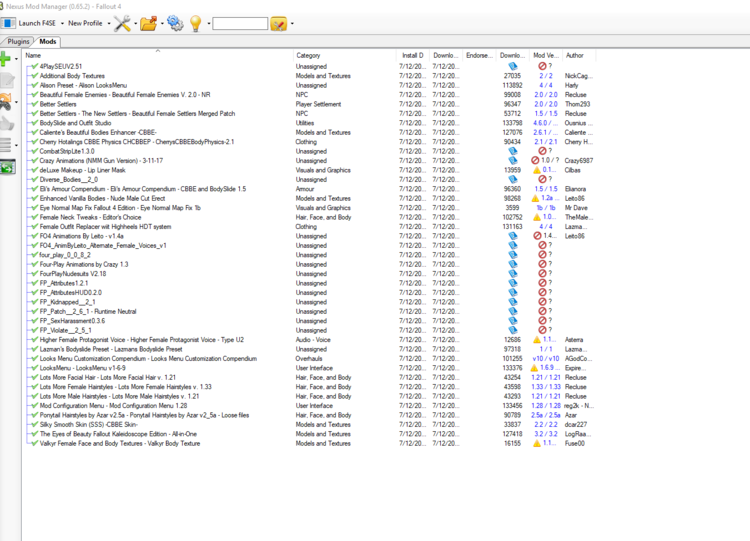Image resolution: width=750 pixels, height=541 pixels.
Task: Open the New Profile dropdown arrow
Action: [109, 23]
